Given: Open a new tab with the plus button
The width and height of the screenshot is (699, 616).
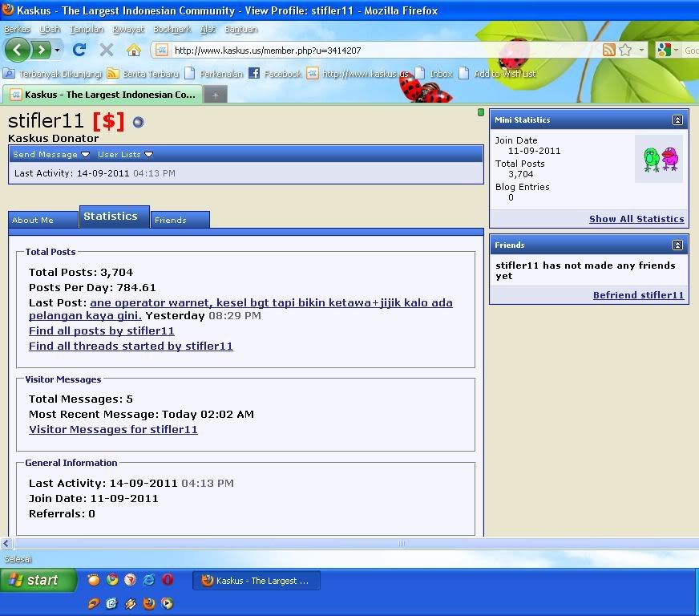Looking at the screenshot, I should click(x=216, y=95).
